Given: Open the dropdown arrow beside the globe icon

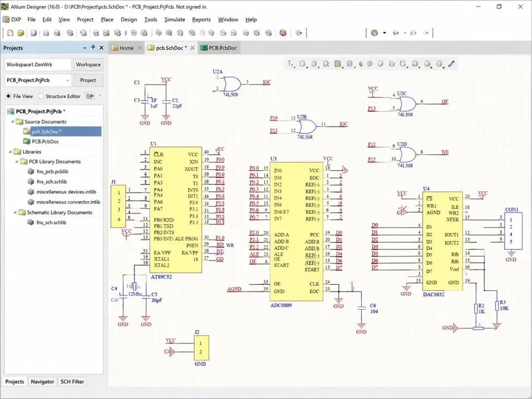Looking at the screenshot, I should 384,33.
